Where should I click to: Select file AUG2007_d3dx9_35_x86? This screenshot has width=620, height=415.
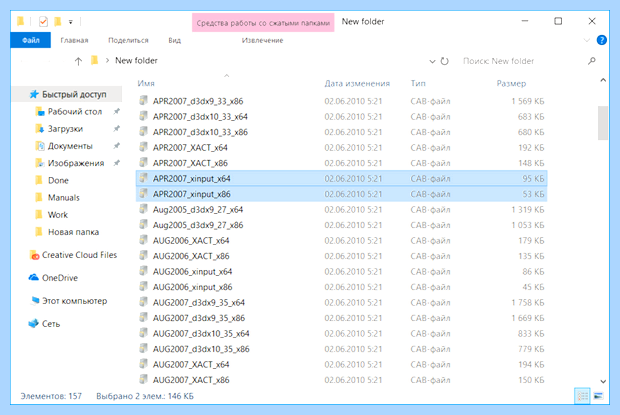342,318
